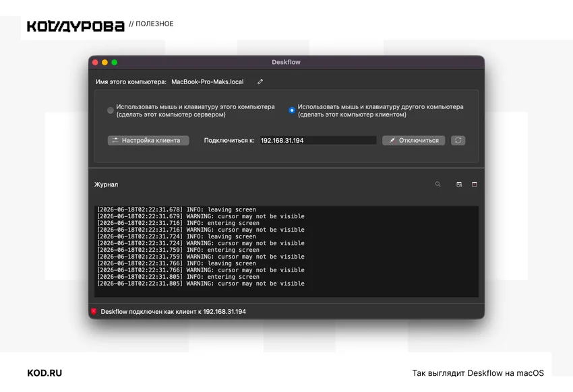Click the Подключиться к: label
Screen dimensions: 573x392
pyautogui.click(x=229, y=141)
